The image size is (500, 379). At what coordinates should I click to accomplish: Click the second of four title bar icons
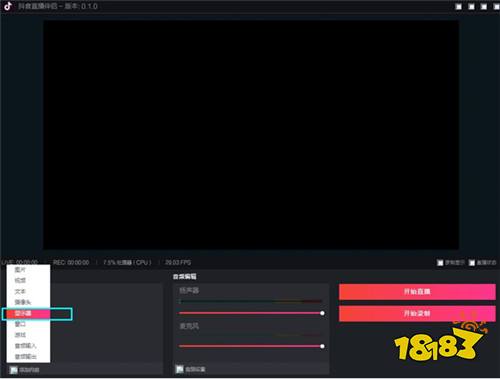(x=471, y=7)
